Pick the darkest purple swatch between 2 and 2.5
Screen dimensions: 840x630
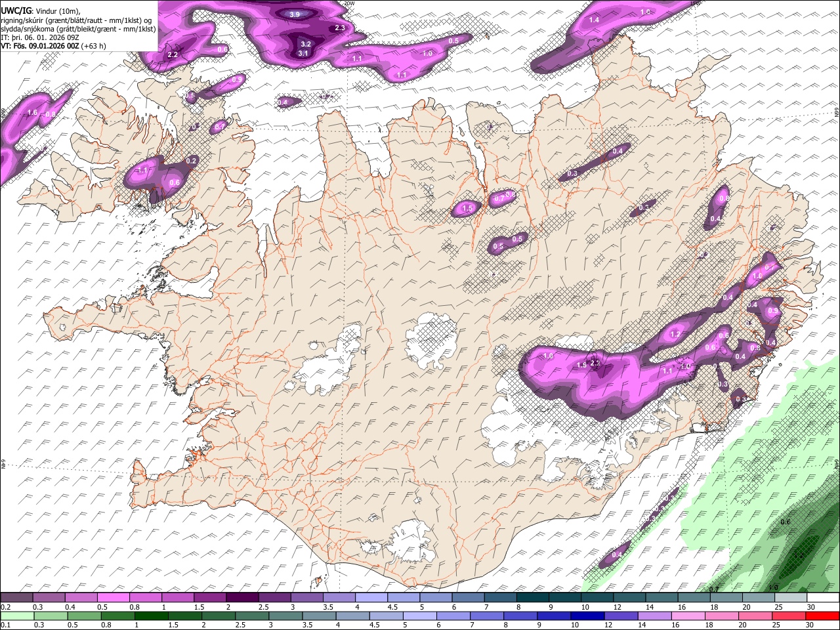(242, 597)
